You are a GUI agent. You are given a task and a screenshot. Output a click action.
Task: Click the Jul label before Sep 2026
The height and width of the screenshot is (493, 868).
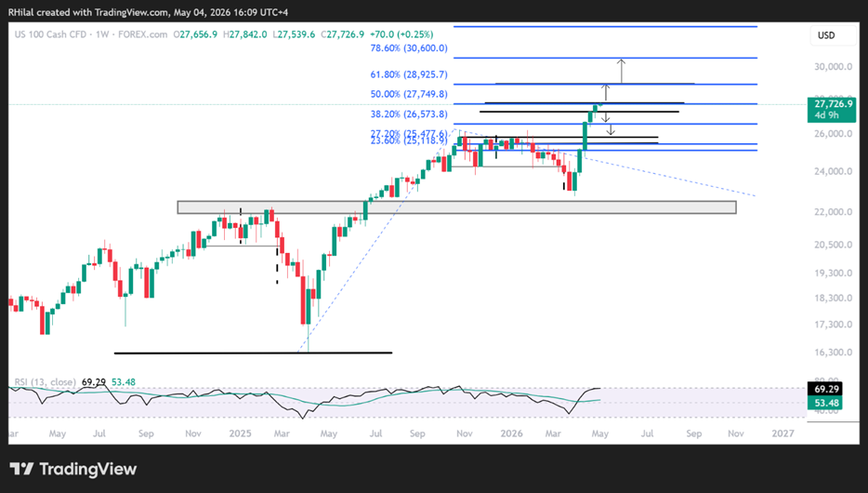pos(647,433)
